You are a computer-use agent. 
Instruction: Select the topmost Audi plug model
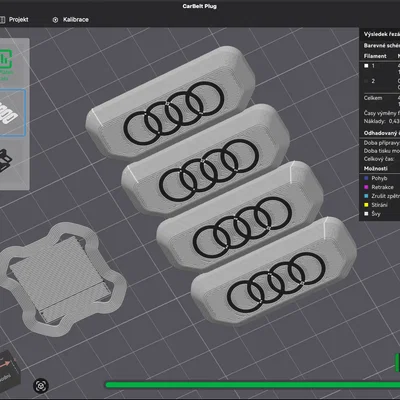tap(170, 102)
